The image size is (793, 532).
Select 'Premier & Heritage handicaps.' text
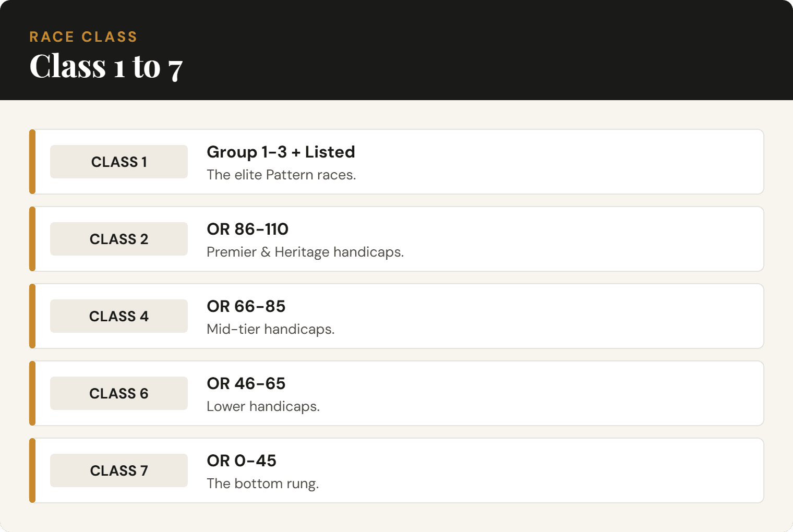305,252
